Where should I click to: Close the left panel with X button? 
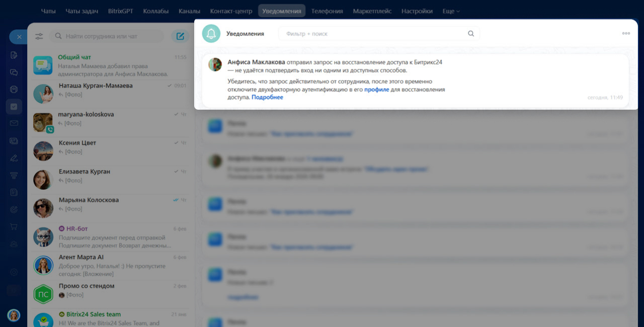19,37
